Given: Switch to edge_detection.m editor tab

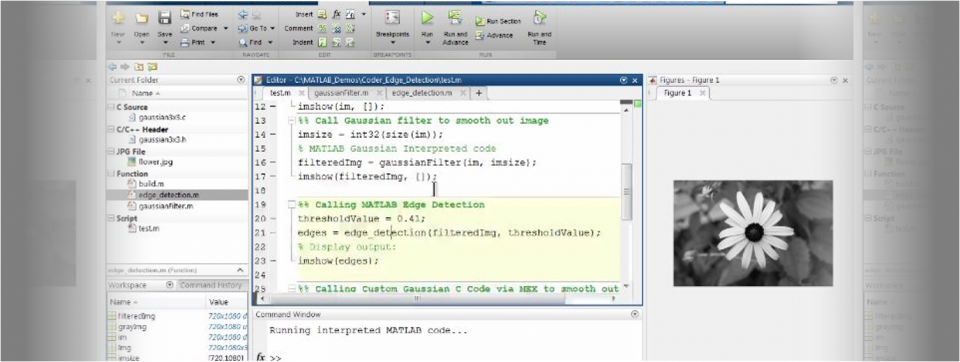Looking at the screenshot, I should point(422,93).
